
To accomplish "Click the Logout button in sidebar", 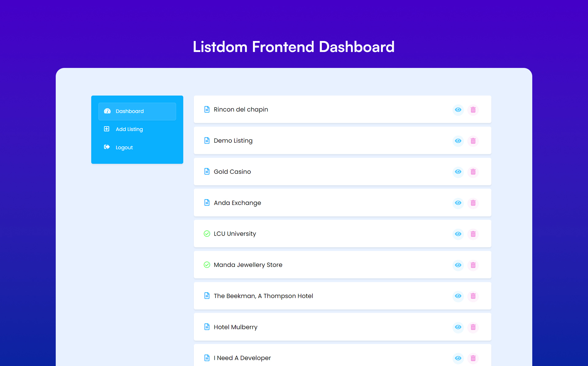I will 124,147.
